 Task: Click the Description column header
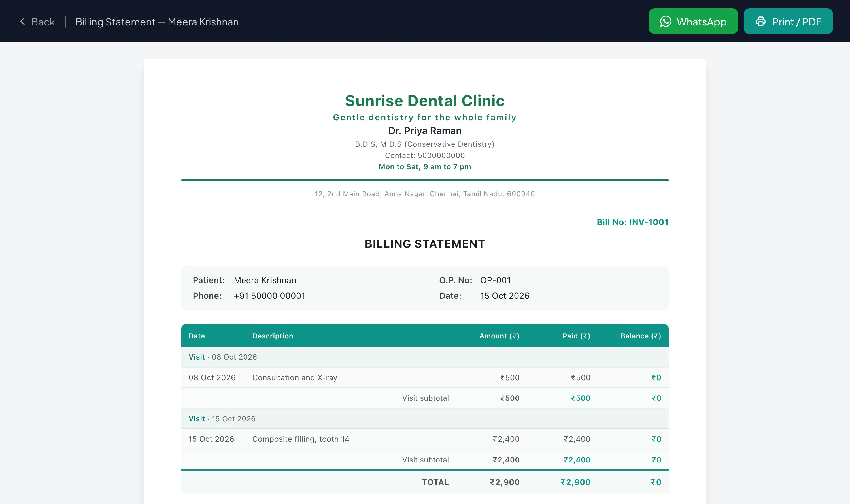point(273,336)
